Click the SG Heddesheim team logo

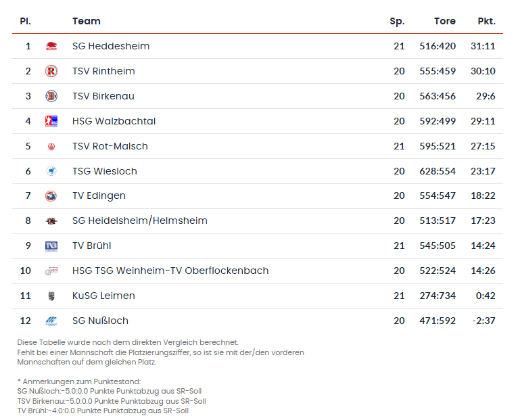click(51, 47)
